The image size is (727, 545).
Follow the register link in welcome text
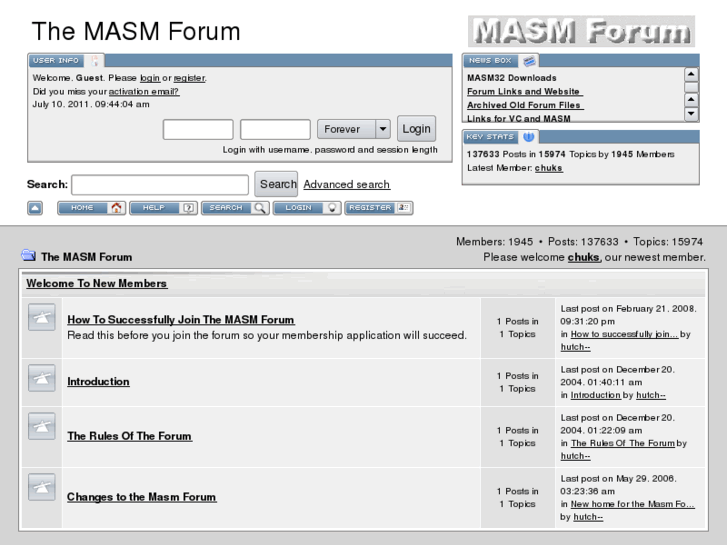189,78
